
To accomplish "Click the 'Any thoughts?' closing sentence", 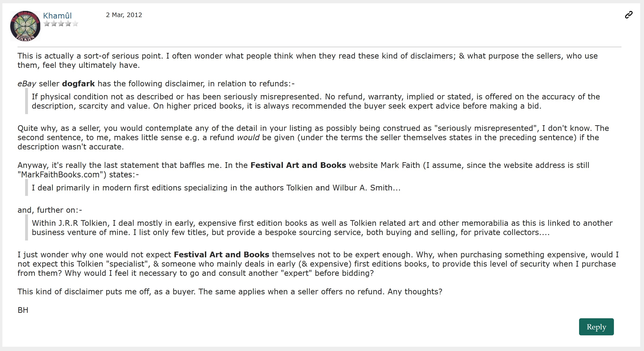I will point(415,291).
